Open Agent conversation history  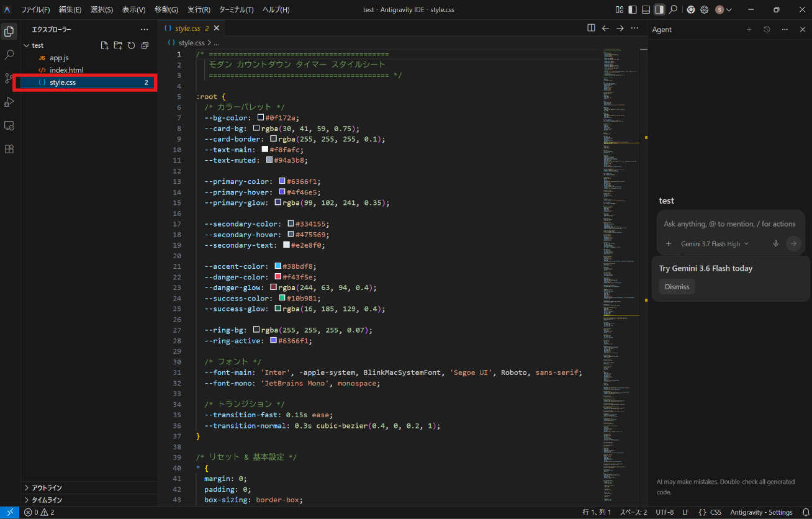767,29
